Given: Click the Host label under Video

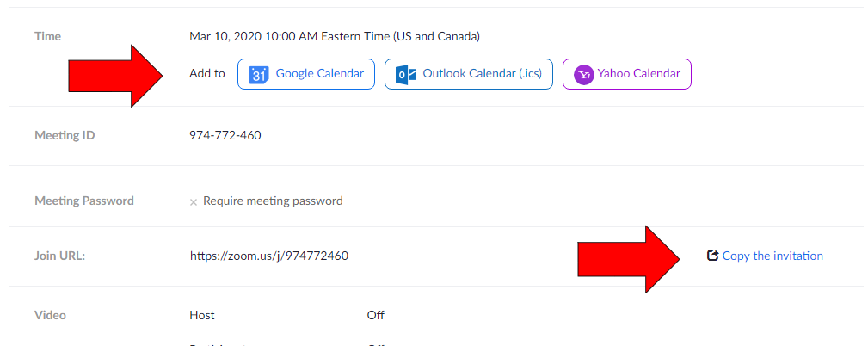Looking at the screenshot, I should [x=202, y=315].
